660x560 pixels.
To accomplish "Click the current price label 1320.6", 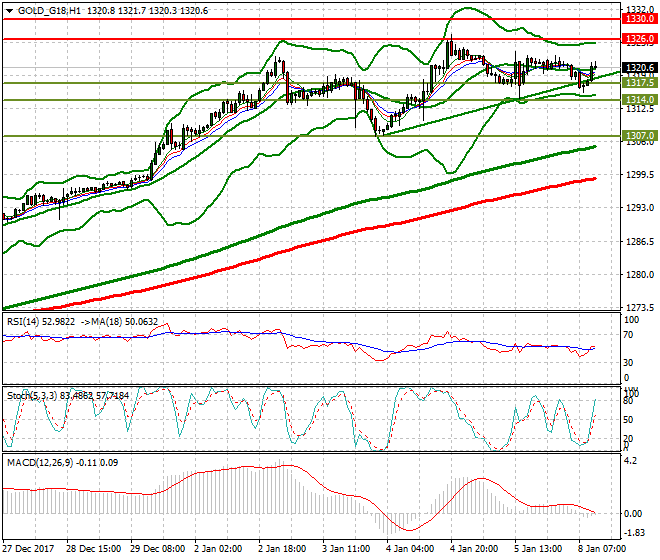I will (x=639, y=68).
